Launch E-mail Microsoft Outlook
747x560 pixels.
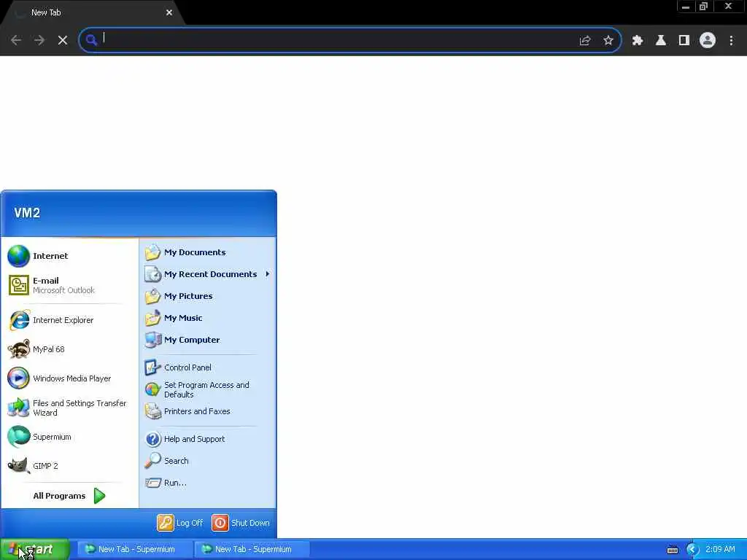[x=69, y=285]
